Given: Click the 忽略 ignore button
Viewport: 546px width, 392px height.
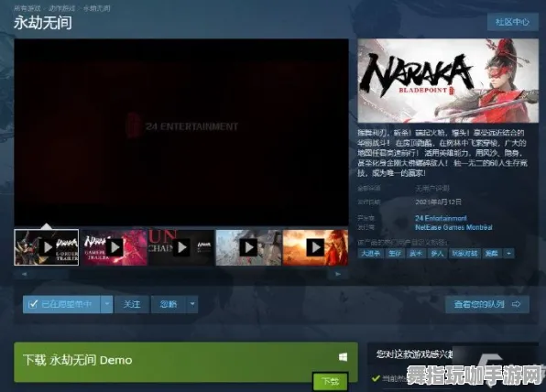Looking at the screenshot, I should (x=169, y=304).
